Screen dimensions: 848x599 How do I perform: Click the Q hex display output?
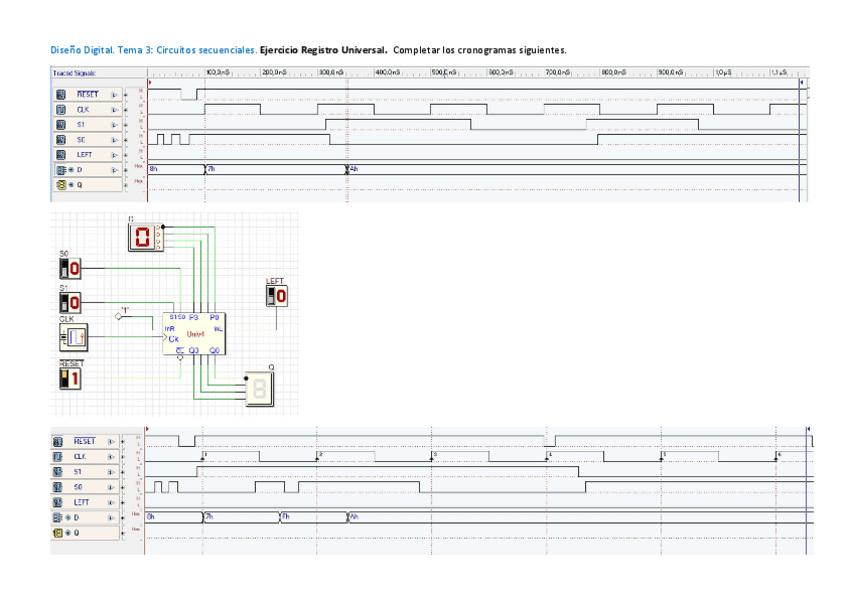258,389
